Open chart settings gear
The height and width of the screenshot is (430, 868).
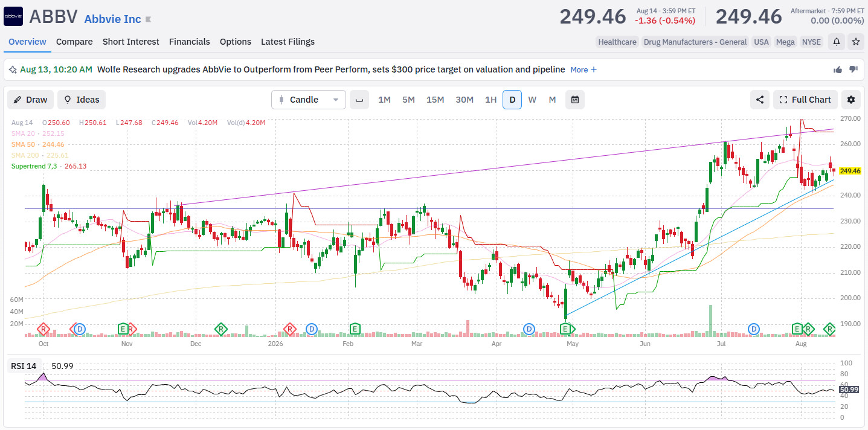click(x=852, y=100)
